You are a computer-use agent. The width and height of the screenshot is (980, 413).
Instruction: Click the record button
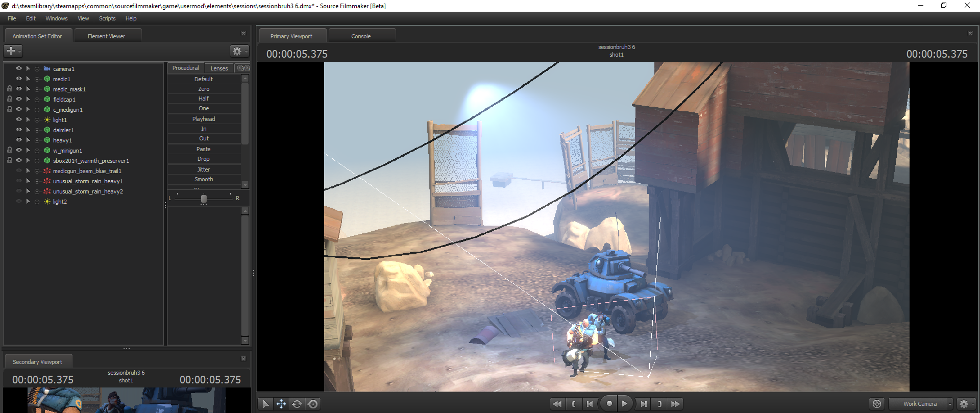point(609,403)
